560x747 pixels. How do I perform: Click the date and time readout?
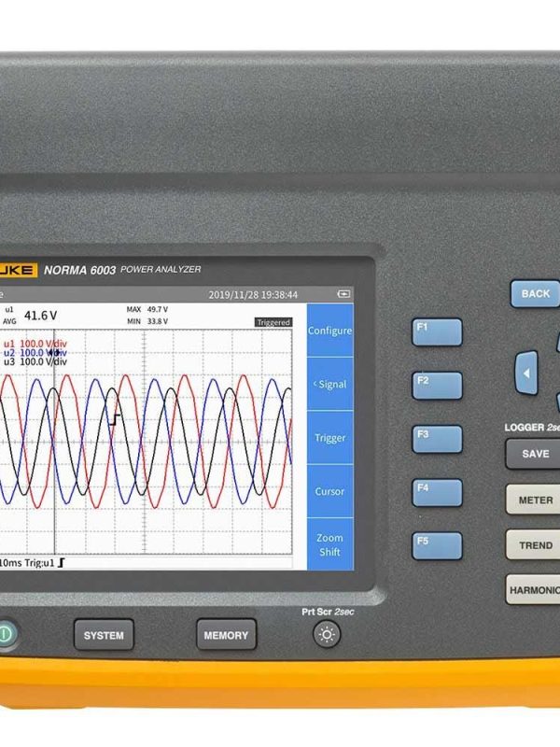coord(253,295)
